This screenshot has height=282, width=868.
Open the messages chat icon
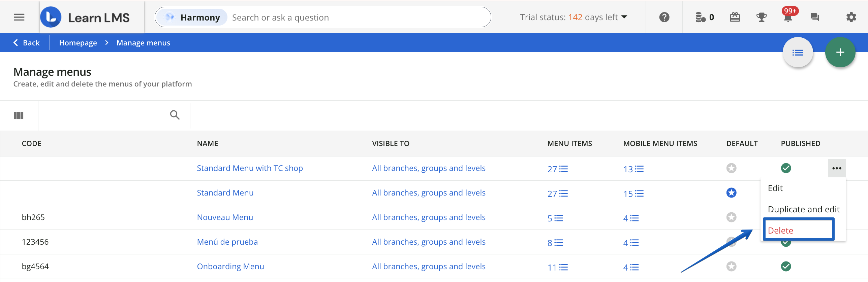[814, 17]
